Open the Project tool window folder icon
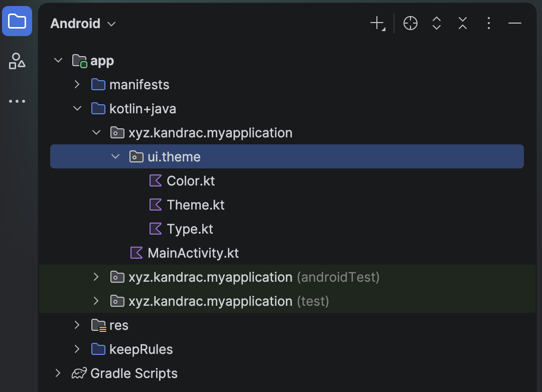542x392 pixels. pyautogui.click(x=17, y=21)
